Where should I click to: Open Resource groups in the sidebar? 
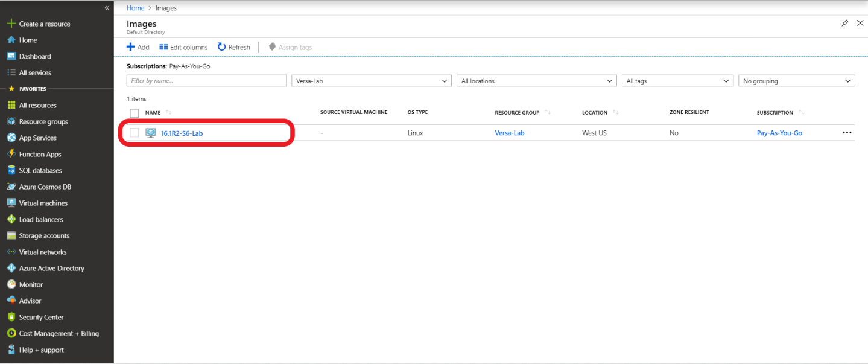(x=43, y=121)
